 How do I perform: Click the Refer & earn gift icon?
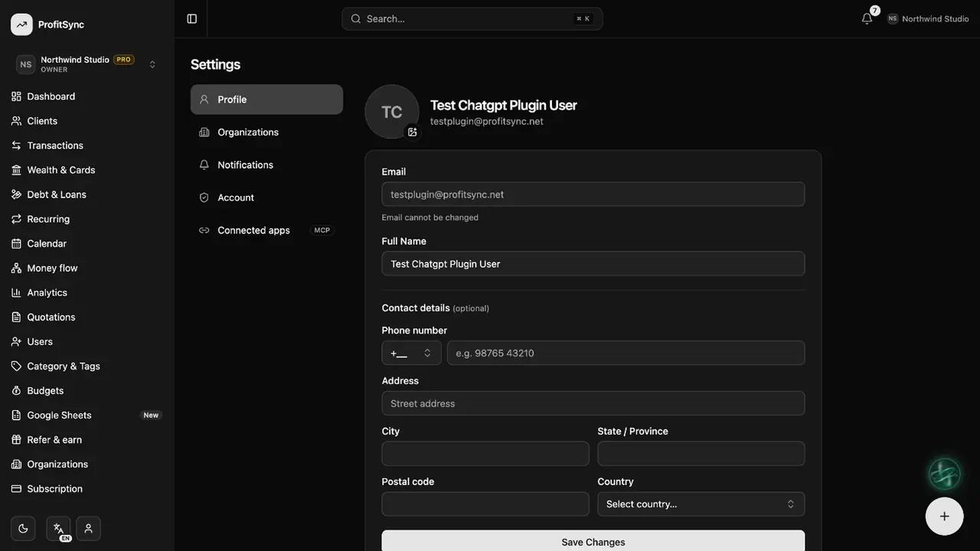tap(16, 439)
